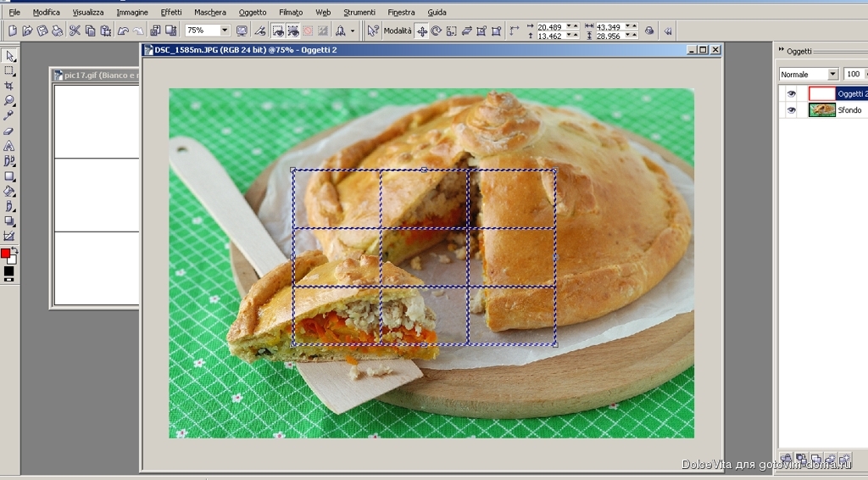
Task: Select the Rectangle Mask tool
Action: coord(9,71)
